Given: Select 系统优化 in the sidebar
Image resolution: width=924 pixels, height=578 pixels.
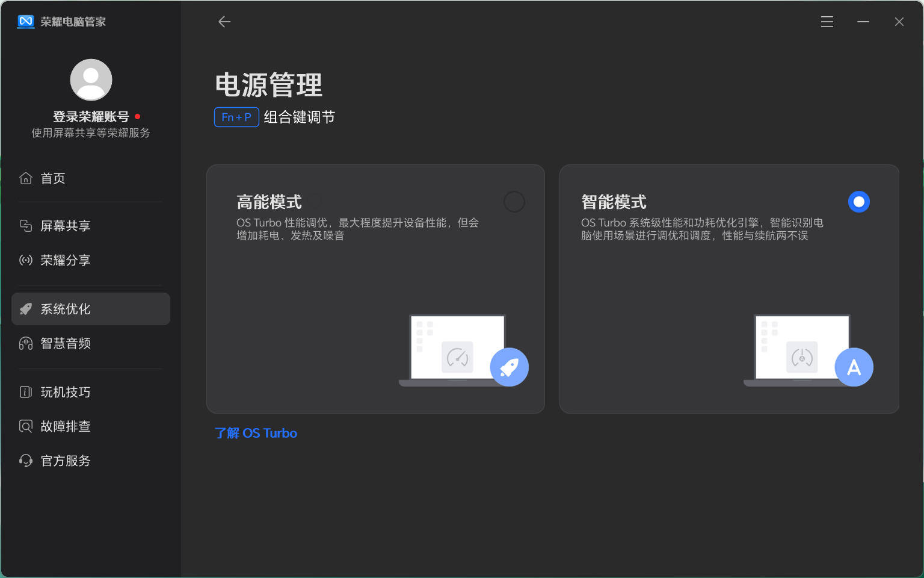Looking at the screenshot, I should tap(91, 309).
